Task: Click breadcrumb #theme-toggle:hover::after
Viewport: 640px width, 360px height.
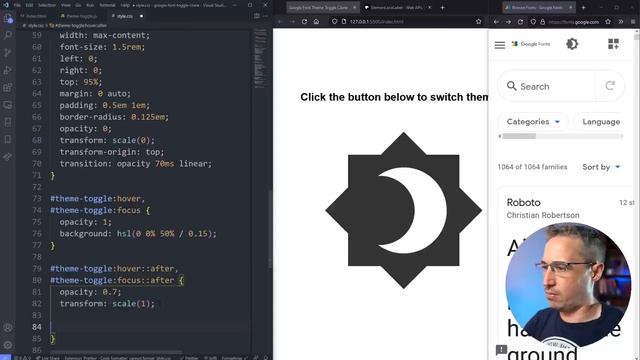Action: (x=78, y=25)
